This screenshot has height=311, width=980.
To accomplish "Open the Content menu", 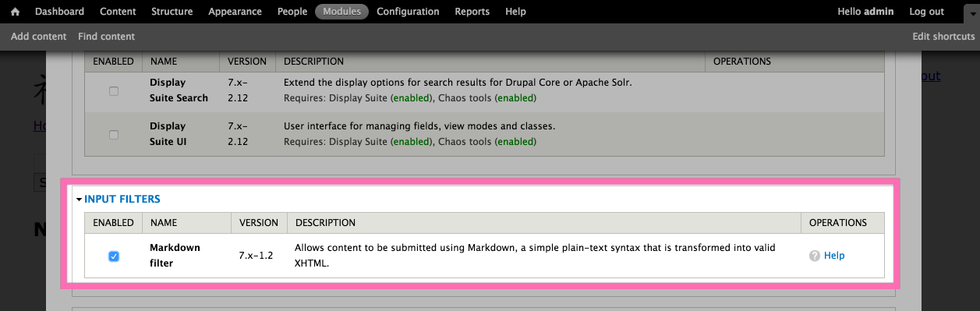I will point(118,12).
